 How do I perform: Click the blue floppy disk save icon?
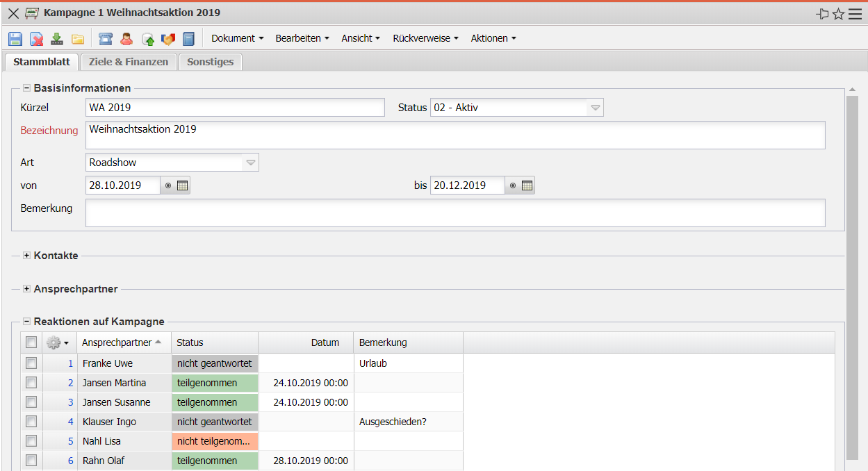click(15, 39)
